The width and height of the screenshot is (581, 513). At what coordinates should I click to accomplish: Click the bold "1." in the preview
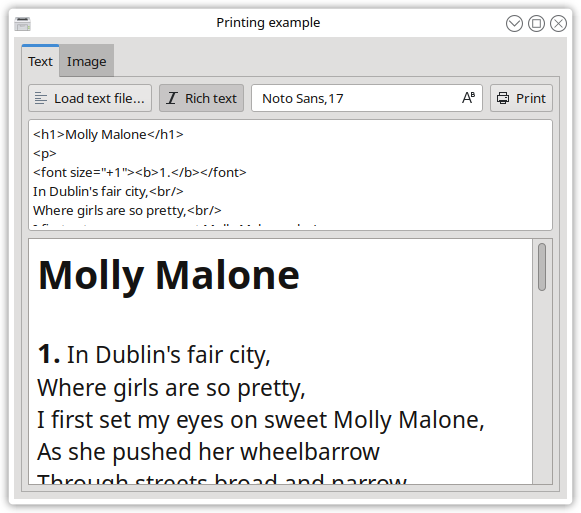click(x=49, y=354)
